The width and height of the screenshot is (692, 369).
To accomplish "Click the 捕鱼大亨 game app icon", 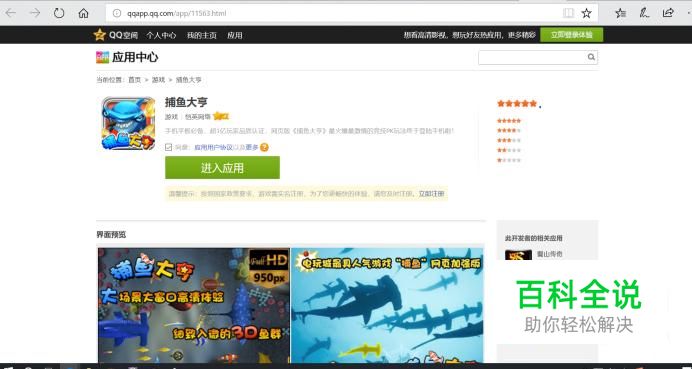I will pyautogui.click(x=128, y=124).
